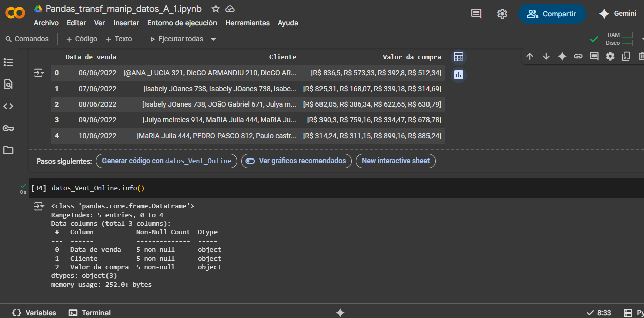Viewport: 644px width, 318px height.
Task: Move the cell down arrow
Action: pyautogui.click(x=546, y=56)
